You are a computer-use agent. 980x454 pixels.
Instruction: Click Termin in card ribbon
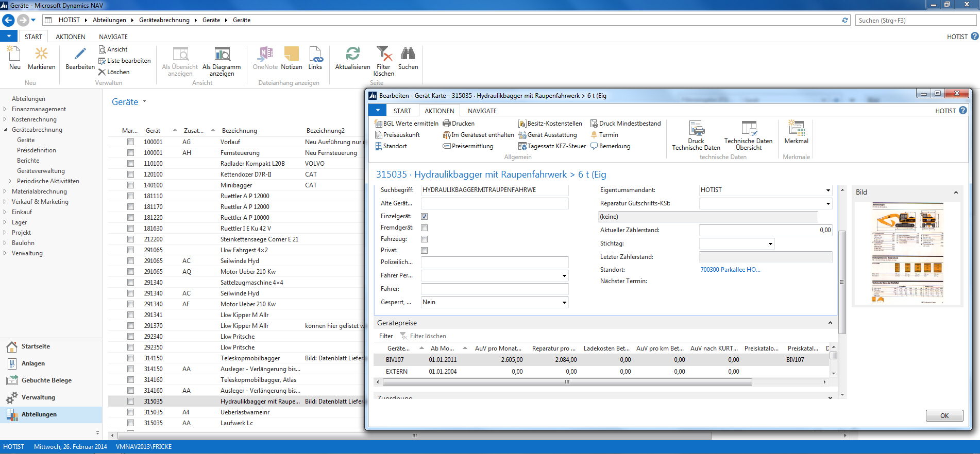point(604,135)
